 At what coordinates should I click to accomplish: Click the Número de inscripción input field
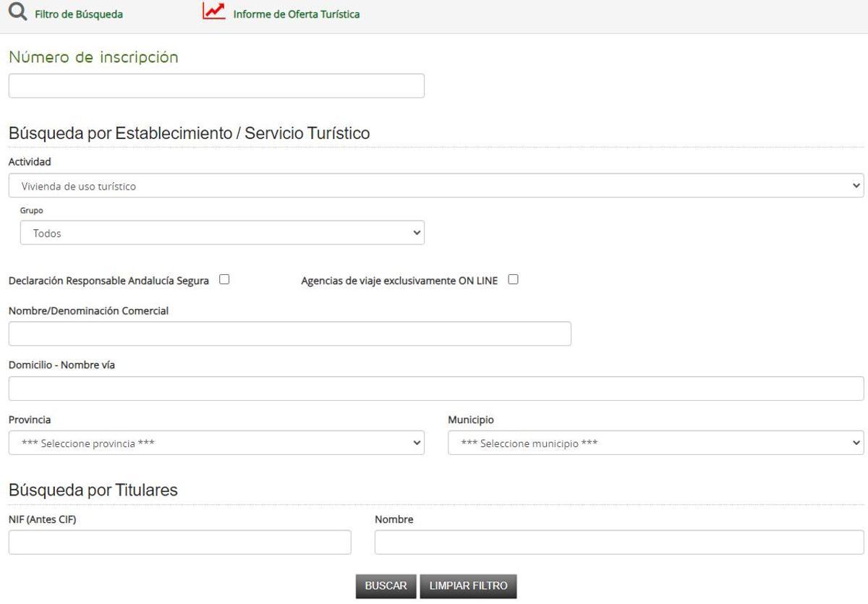[x=215, y=85]
